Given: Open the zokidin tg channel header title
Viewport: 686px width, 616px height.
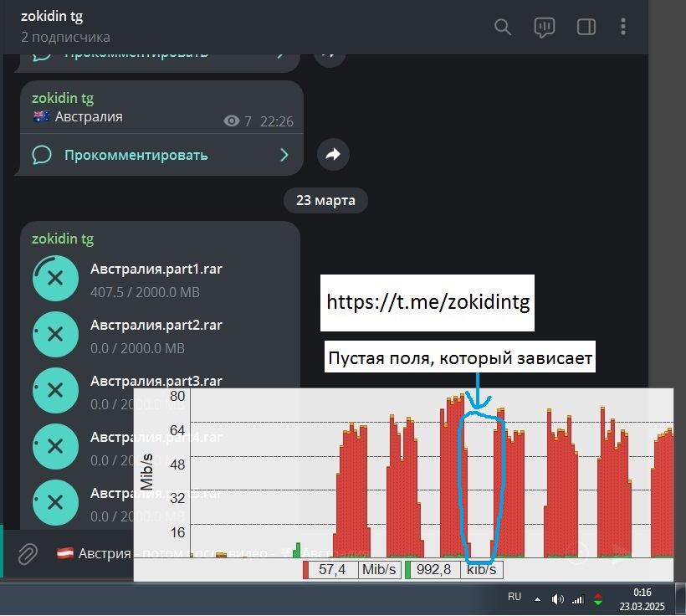Looking at the screenshot, I should [52, 16].
